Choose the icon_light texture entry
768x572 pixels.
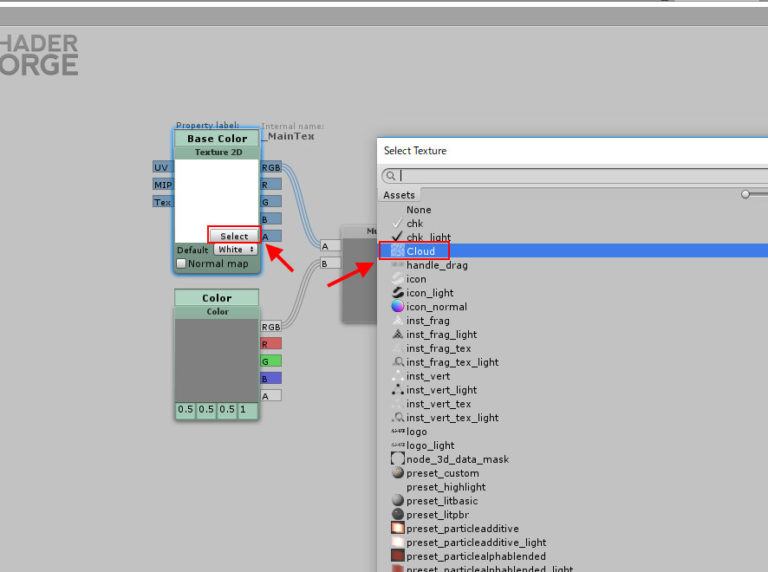pyautogui.click(x=429, y=293)
